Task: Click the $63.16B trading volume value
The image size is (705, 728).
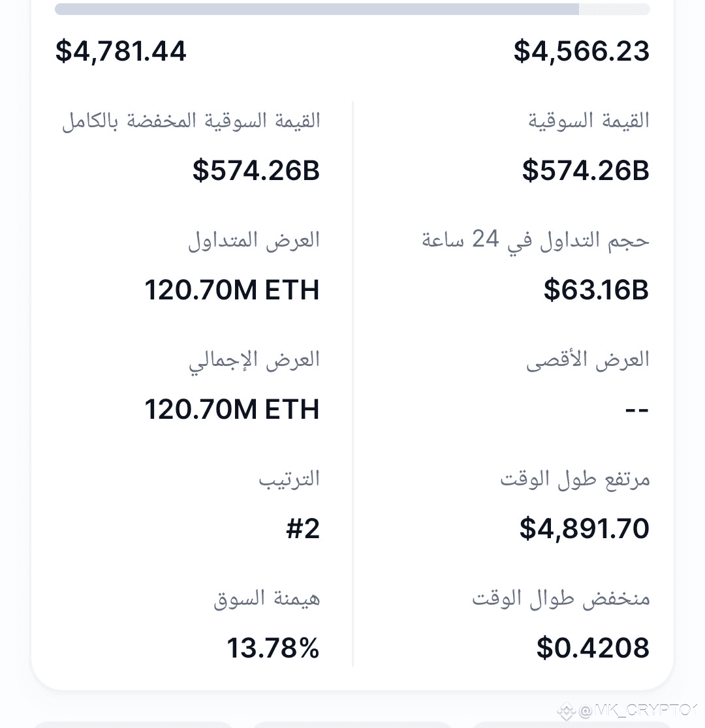Action: point(596,290)
